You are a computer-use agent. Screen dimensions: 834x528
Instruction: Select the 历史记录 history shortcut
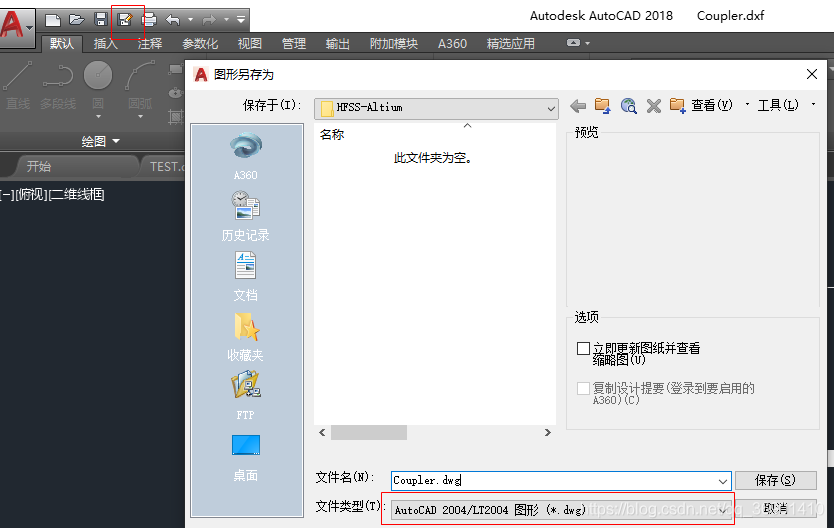click(245, 215)
